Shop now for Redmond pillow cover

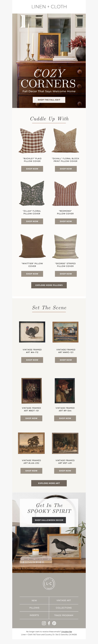(x=66, y=221)
